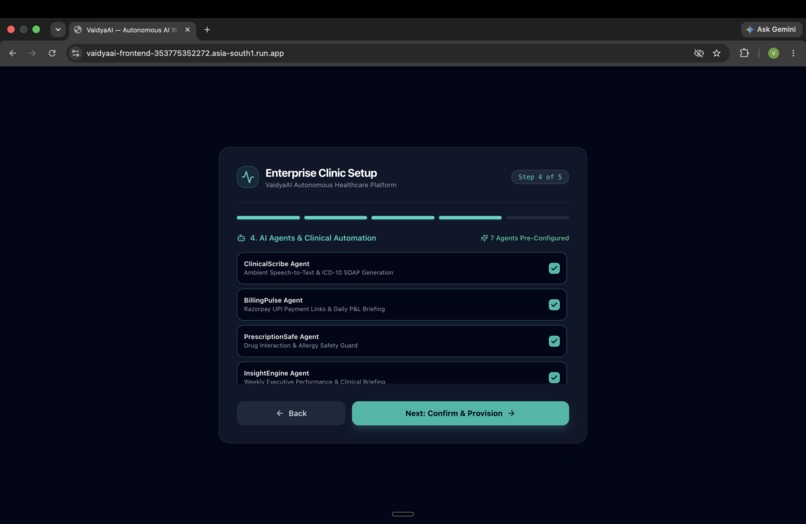The image size is (806, 524).
Task: Click the crossed-eye tracking protection icon
Action: pyautogui.click(x=699, y=53)
